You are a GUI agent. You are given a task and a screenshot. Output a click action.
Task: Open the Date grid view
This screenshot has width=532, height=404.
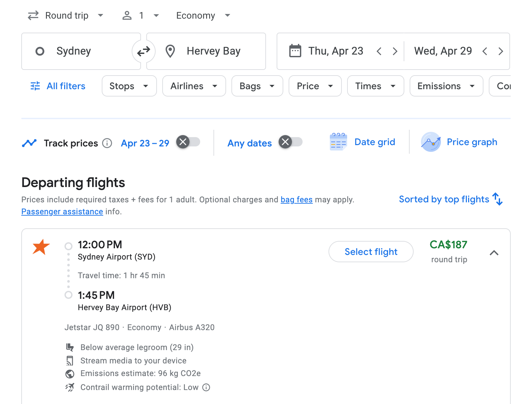(363, 142)
